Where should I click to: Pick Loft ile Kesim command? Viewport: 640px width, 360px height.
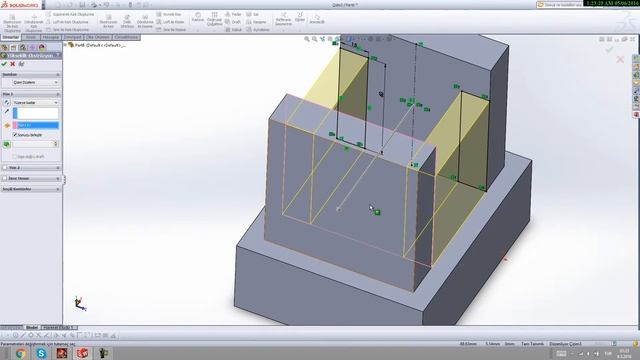click(170, 22)
